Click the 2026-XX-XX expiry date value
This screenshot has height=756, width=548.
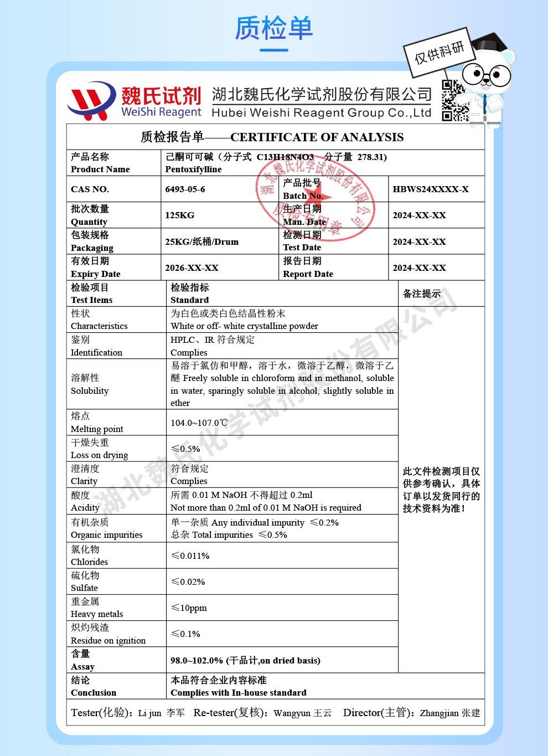[192, 268]
